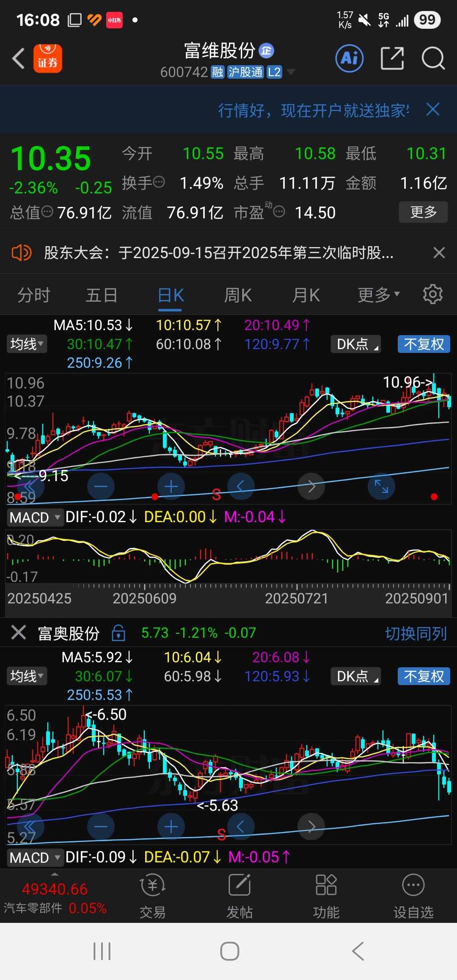
Task: Tap the rightmost red dot event marker
Action: [x=434, y=497]
